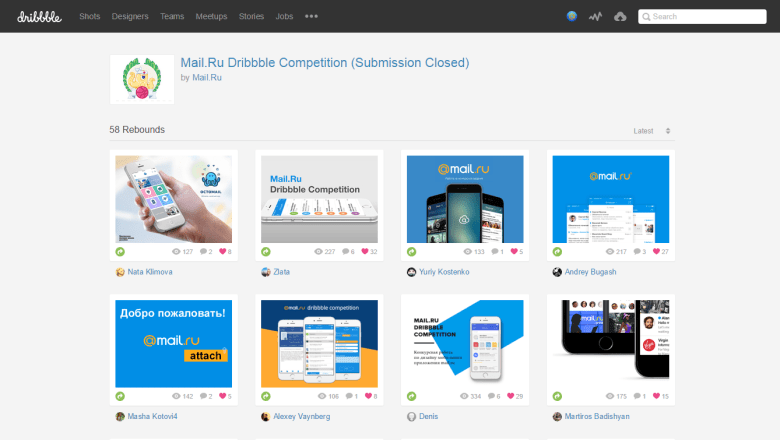Open the Latest sort dropdown
780x440 pixels.
pyautogui.click(x=652, y=131)
